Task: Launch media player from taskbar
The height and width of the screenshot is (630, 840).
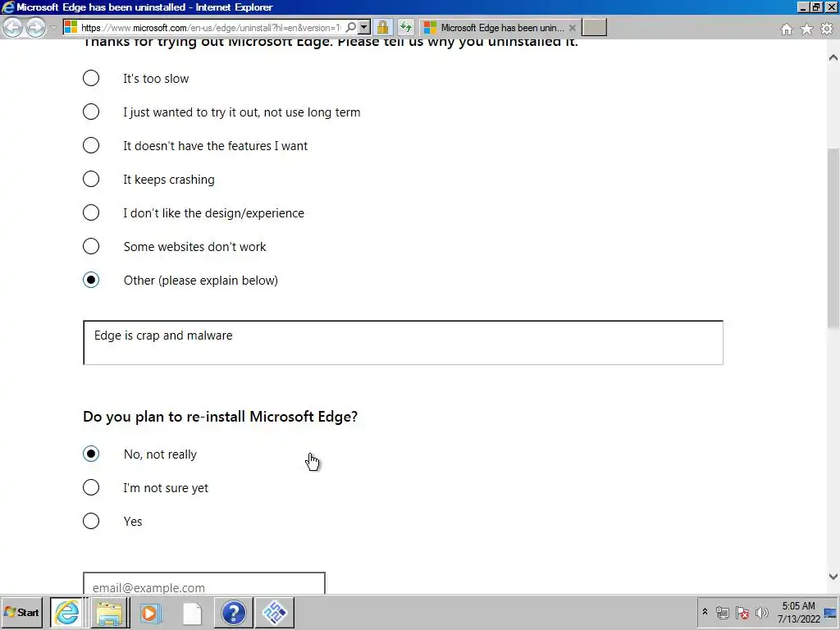Action: click(x=151, y=612)
